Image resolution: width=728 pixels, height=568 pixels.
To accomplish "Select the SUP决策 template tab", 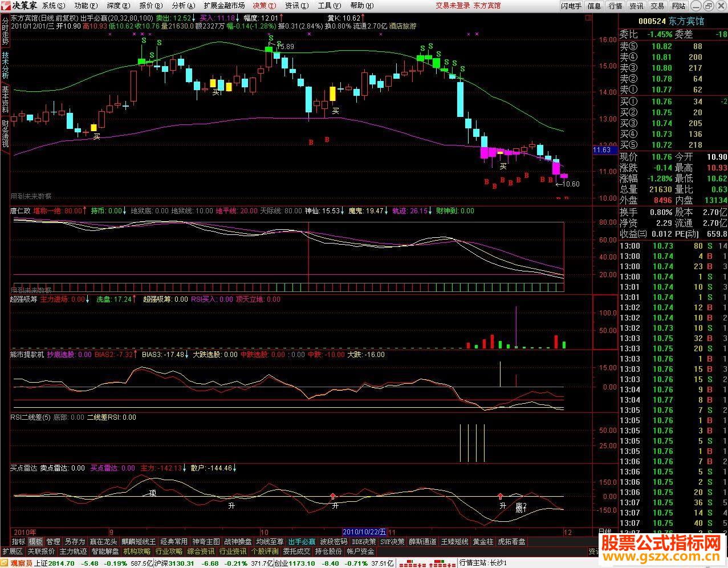I will (393, 541).
